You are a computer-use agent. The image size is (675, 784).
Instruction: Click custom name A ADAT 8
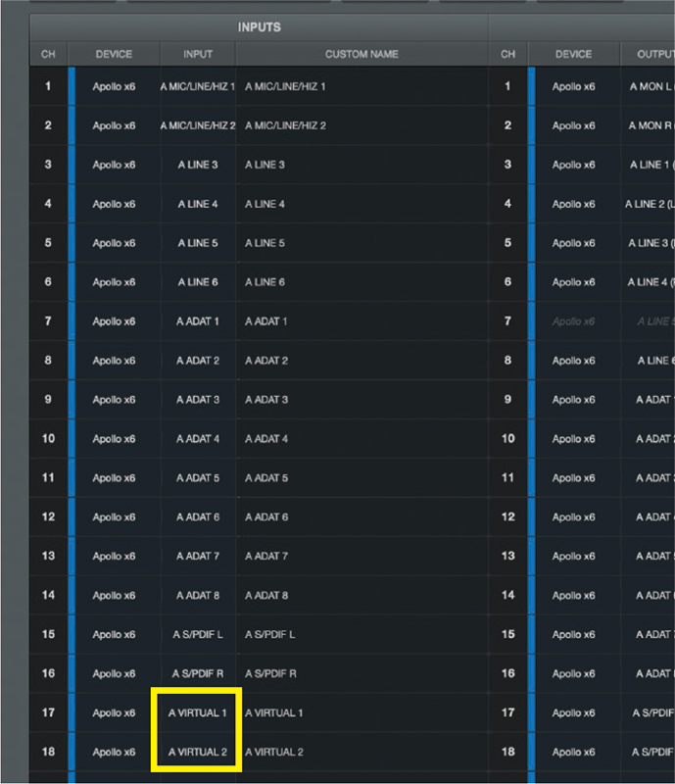pyautogui.click(x=362, y=595)
